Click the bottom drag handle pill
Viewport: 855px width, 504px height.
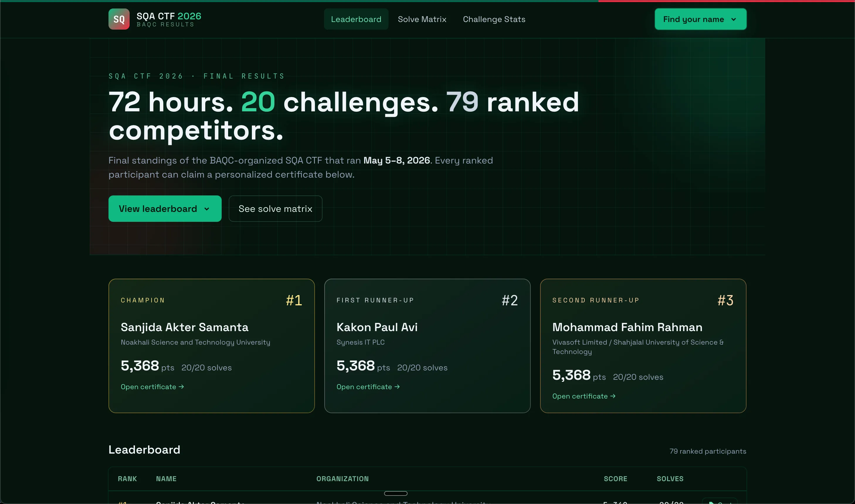396,493
